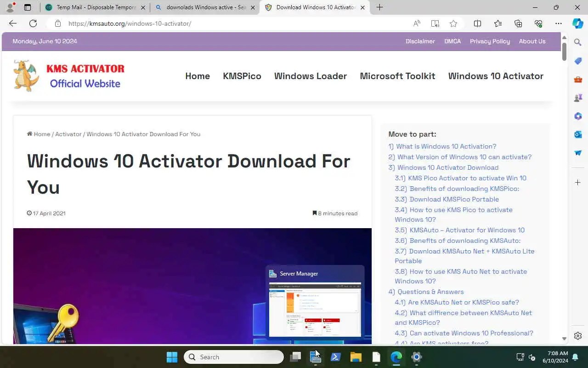Open the tab actions menu icon
The width and height of the screenshot is (588, 368).
[28, 7]
